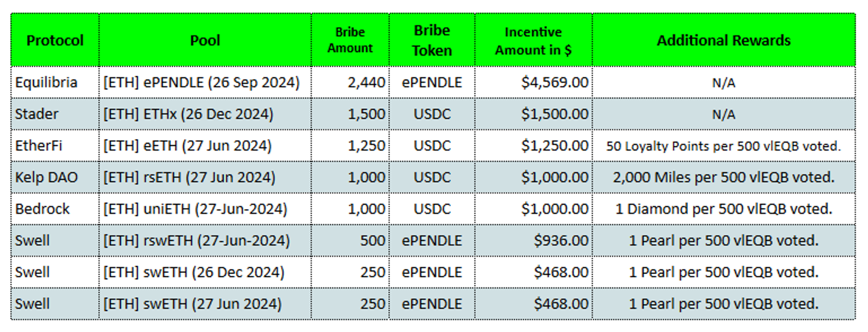Select the Bedrock protocol cell
Image resolution: width=868 pixels, height=332 pixels.
click(x=42, y=209)
